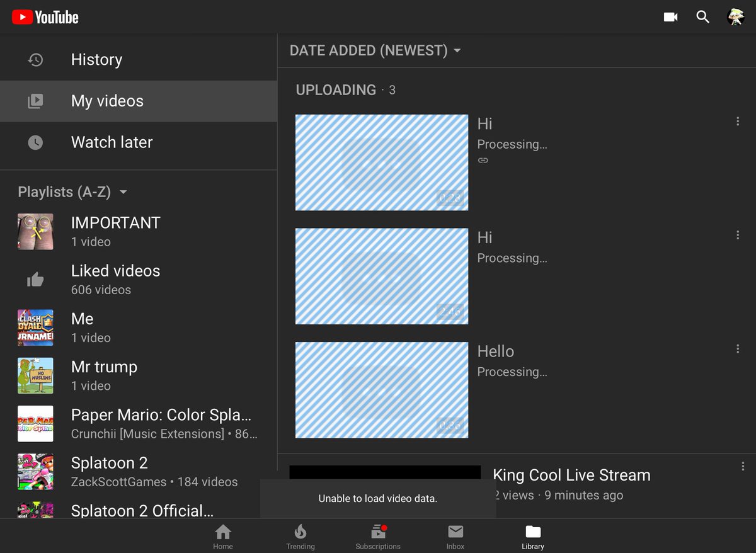Screen dimensions: 756x553
Task: Open search with the magnifier icon
Action: coord(703,17)
